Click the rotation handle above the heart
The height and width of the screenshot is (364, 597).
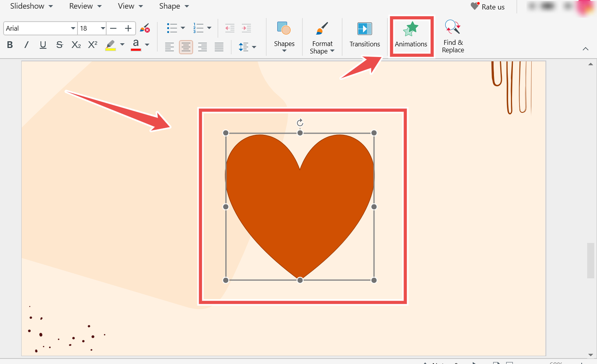click(300, 123)
